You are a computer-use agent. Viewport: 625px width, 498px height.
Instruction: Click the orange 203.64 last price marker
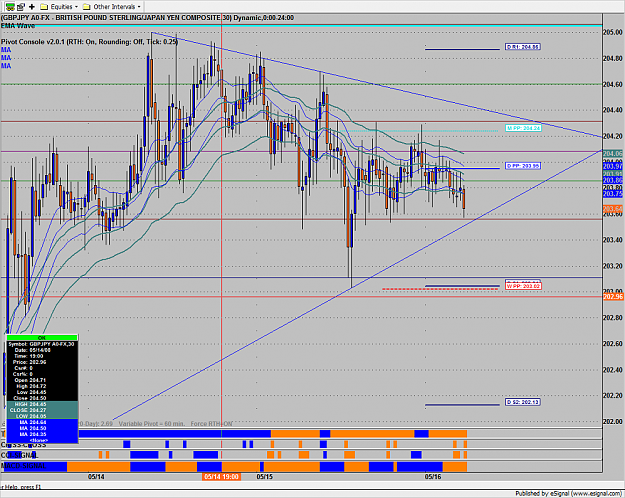(x=613, y=209)
